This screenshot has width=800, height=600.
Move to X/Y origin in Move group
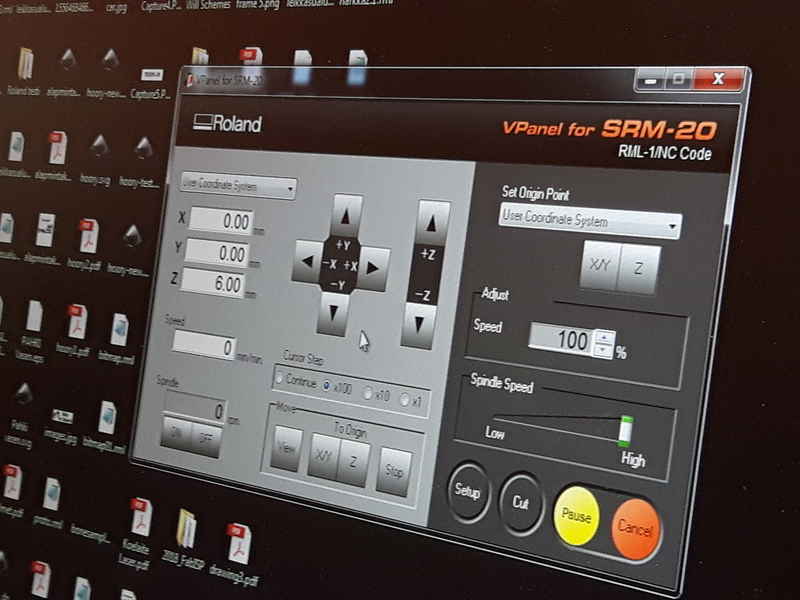point(324,456)
